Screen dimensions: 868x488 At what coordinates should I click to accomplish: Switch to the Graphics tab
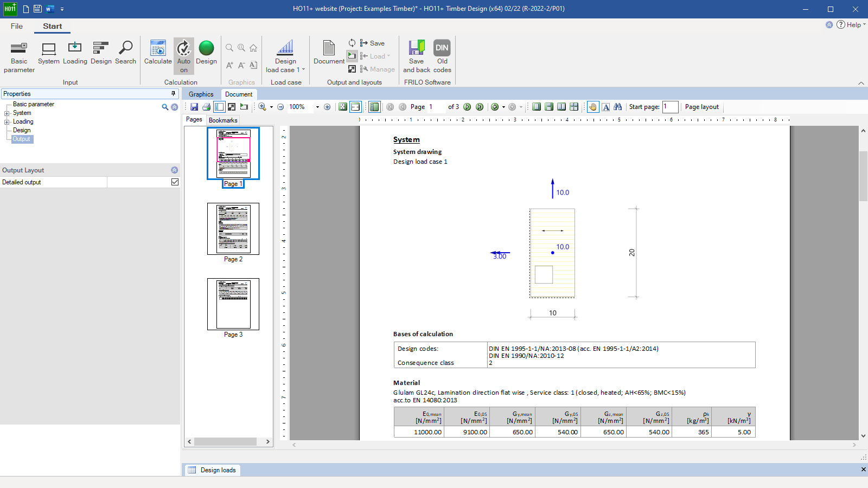tap(201, 94)
